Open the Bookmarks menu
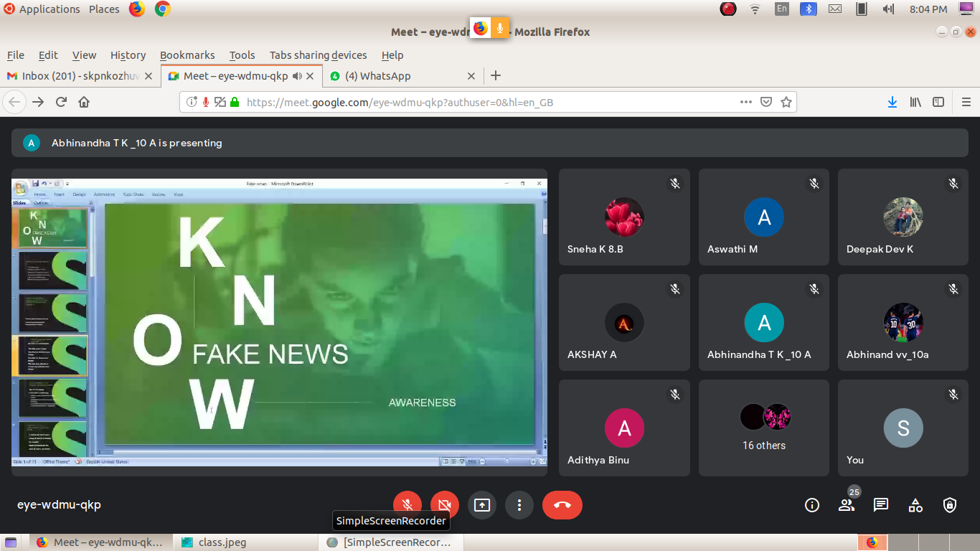The width and height of the screenshot is (980, 551). pos(187,55)
